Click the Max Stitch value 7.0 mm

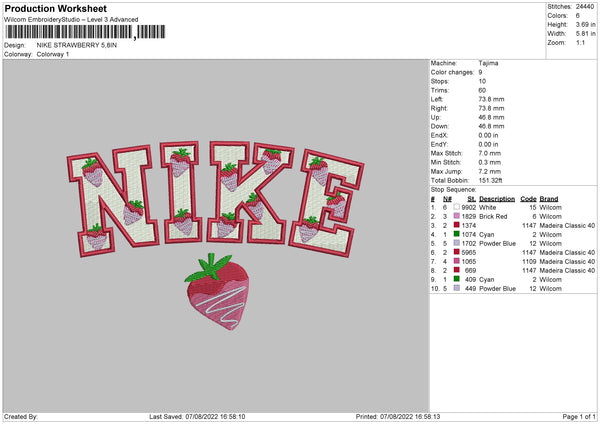coord(489,153)
